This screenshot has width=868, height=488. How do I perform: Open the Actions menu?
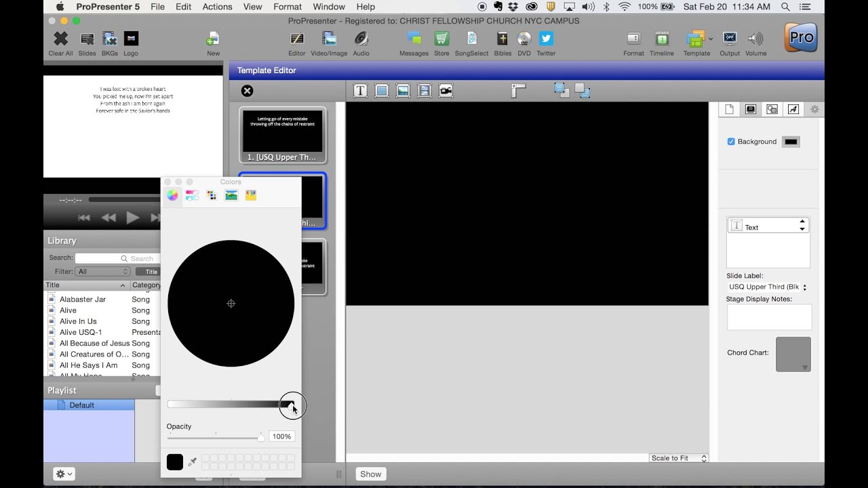pyautogui.click(x=217, y=7)
